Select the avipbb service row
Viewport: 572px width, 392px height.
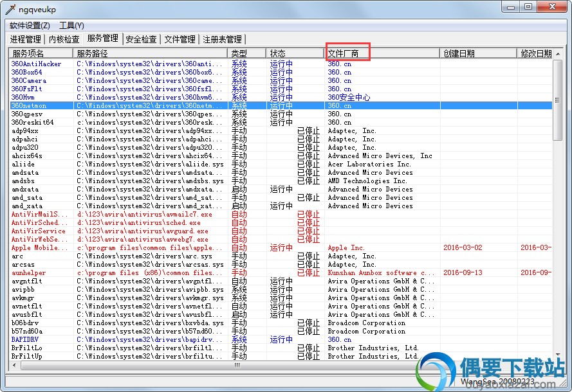click(281, 290)
